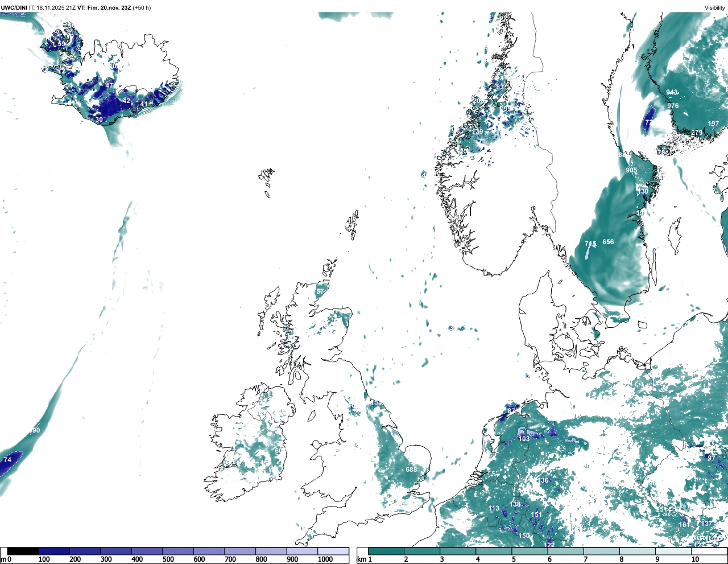Click the '905' value on Swedish coast
The height and width of the screenshot is (564, 728).
click(631, 170)
